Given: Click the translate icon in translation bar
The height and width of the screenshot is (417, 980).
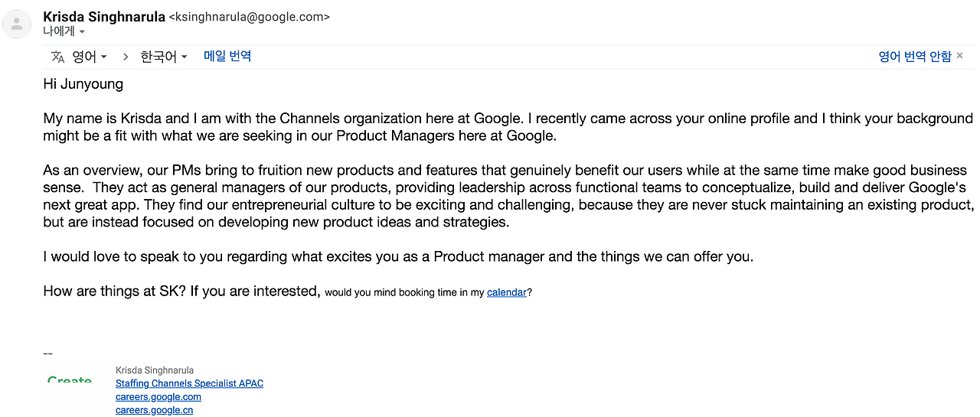Looking at the screenshot, I should (x=58, y=57).
